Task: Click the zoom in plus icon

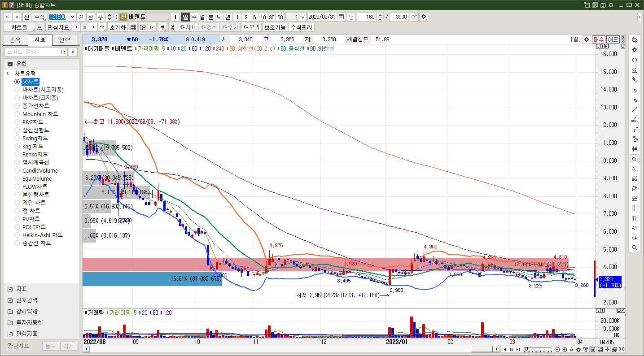Action: [564, 349]
